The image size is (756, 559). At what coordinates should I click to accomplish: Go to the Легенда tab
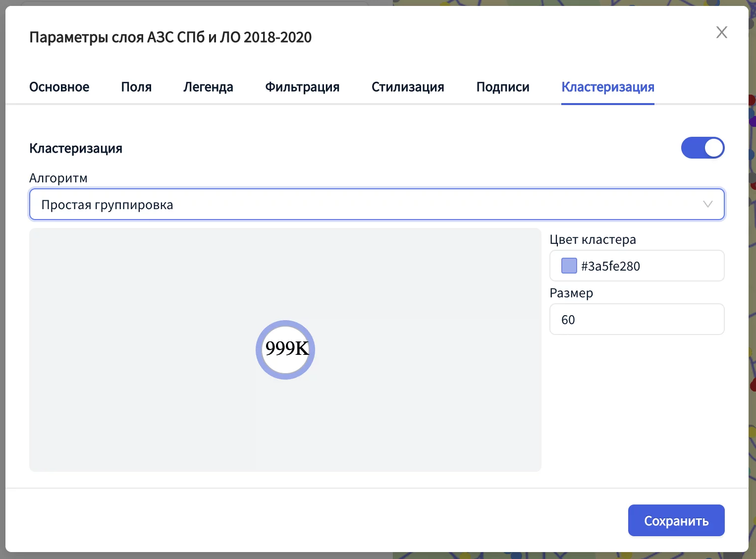[x=208, y=87]
